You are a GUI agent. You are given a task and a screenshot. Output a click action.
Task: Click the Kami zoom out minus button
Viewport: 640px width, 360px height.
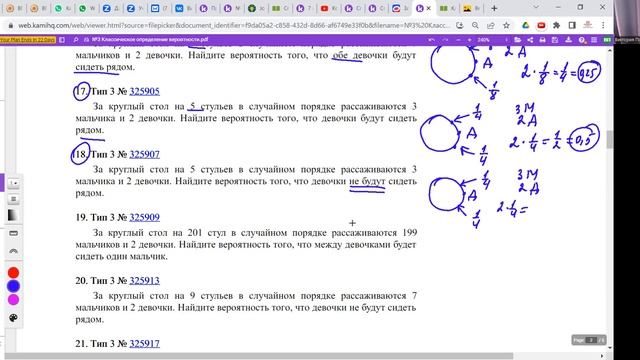point(458,40)
